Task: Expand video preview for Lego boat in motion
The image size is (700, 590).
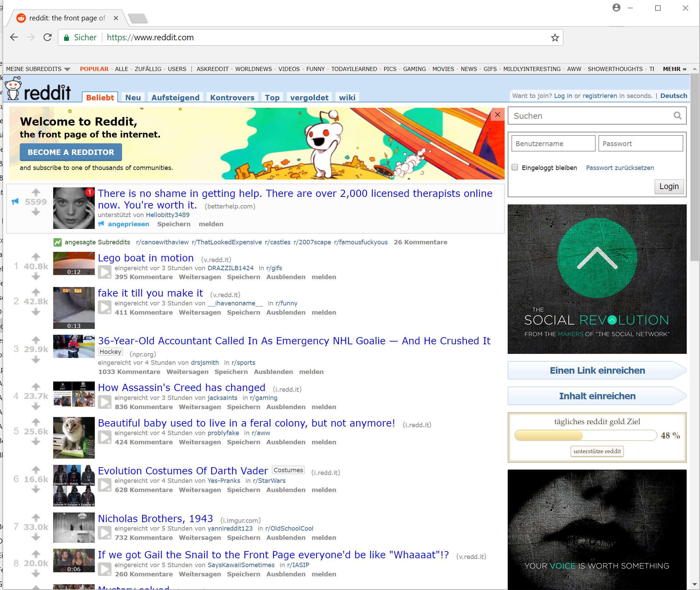Action: click(105, 272)
